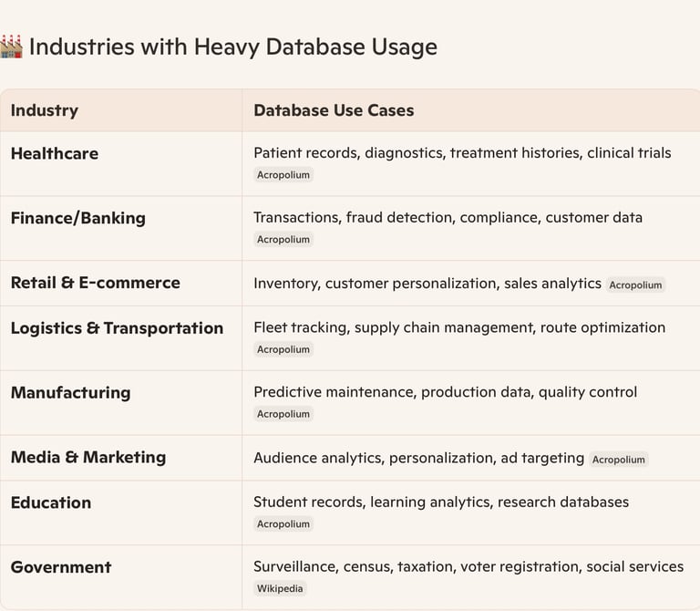Click the factory emoji icon in heading

[x=12, y=47]
